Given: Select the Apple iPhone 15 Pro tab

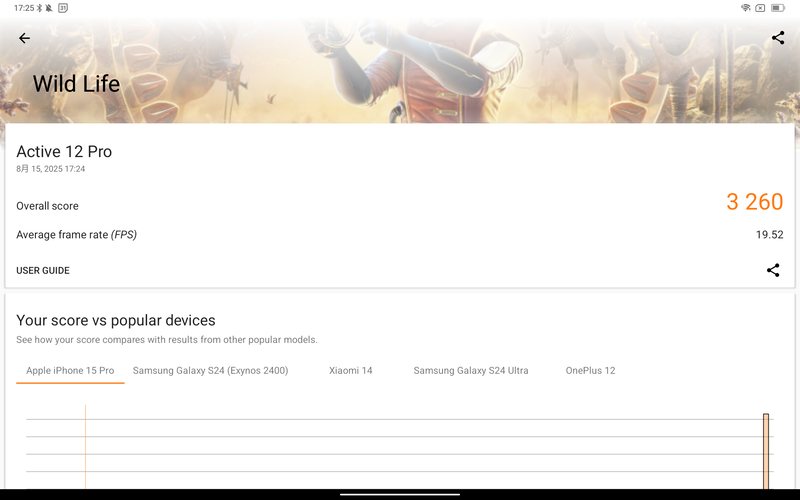Looking at the screenshot, I should [x=70, y=371].
